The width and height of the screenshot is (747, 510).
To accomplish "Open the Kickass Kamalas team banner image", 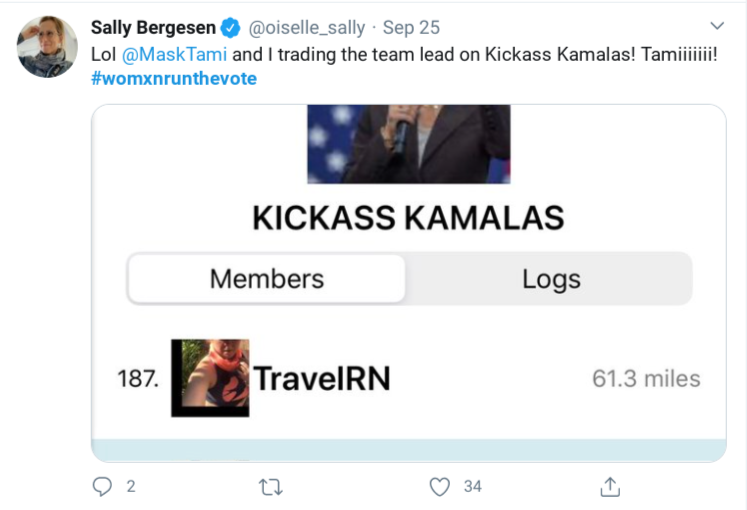I will pyautogui.click(x=409, y=144).
